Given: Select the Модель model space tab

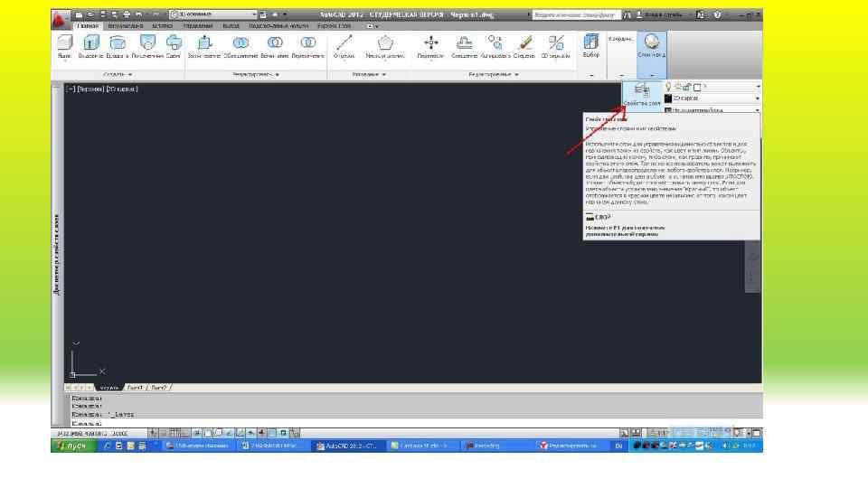Looking at the screenshot, I should coord(109,388).
